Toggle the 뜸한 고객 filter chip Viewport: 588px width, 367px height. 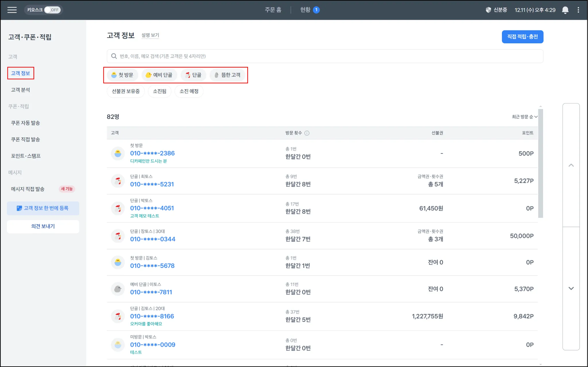[x=227, y=75]
